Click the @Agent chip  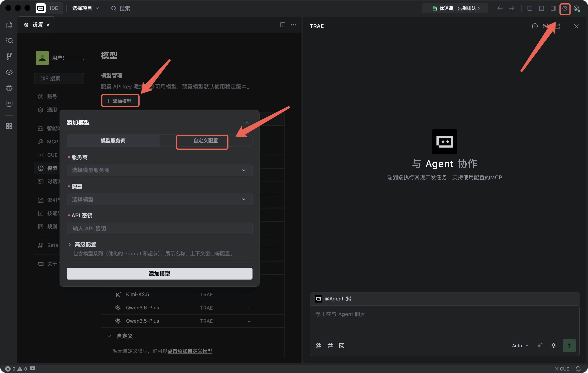(x=329, y=299)
